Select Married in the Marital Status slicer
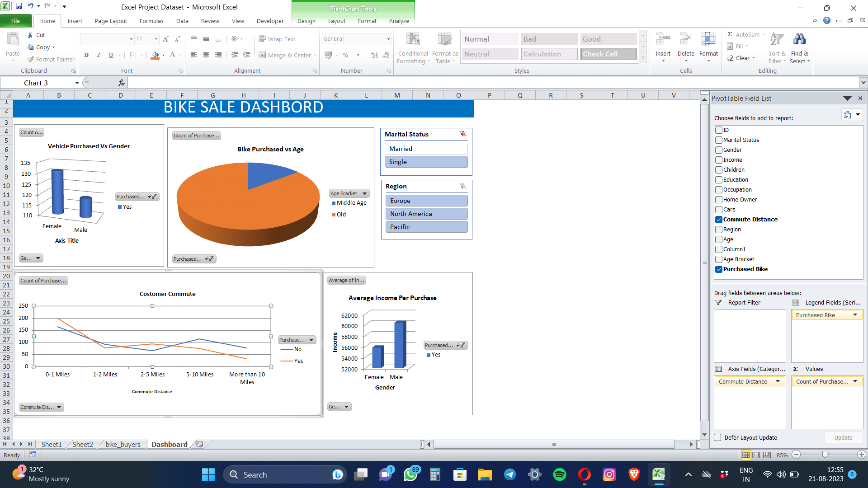Viewport: 868px width, 488px height. [425, 148]
